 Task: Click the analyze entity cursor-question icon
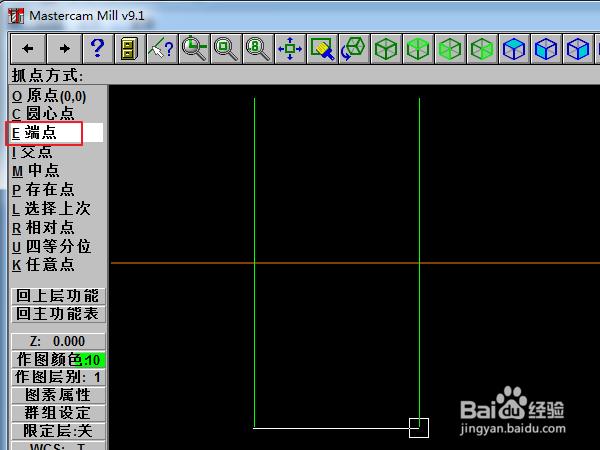click(x=162, y=49)
